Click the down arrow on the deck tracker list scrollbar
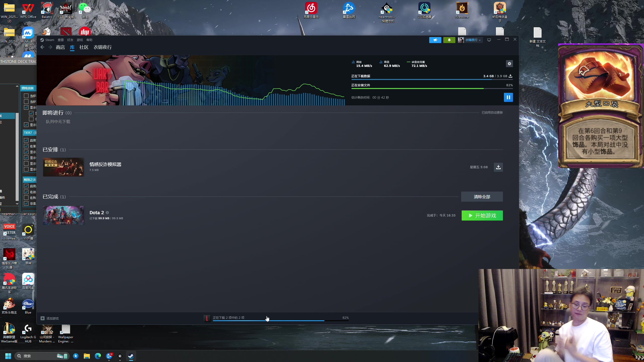 pyautogui.click(x=17, y=204)
